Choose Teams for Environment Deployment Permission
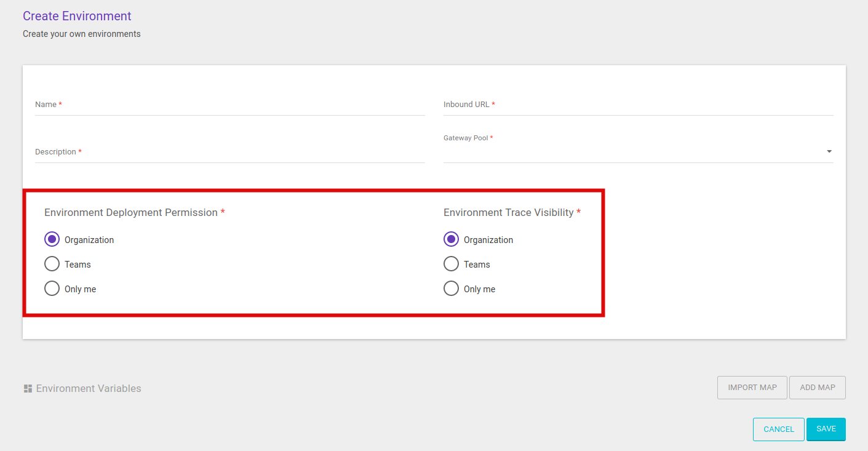868x451 pixels. point(52,264)
